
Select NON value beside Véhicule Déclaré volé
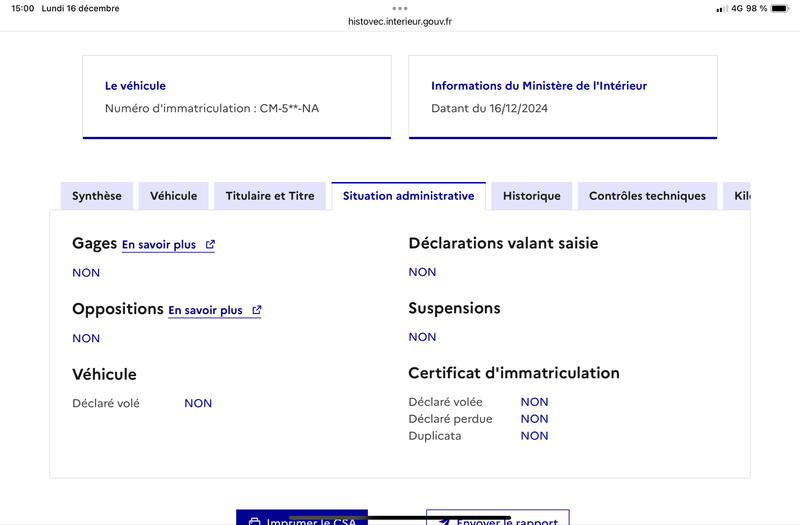click(x=198, y=404)
